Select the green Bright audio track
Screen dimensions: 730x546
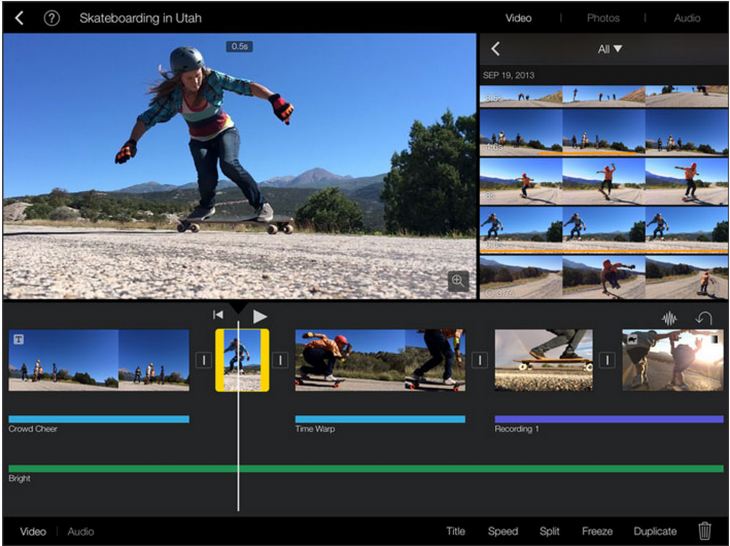365,468
